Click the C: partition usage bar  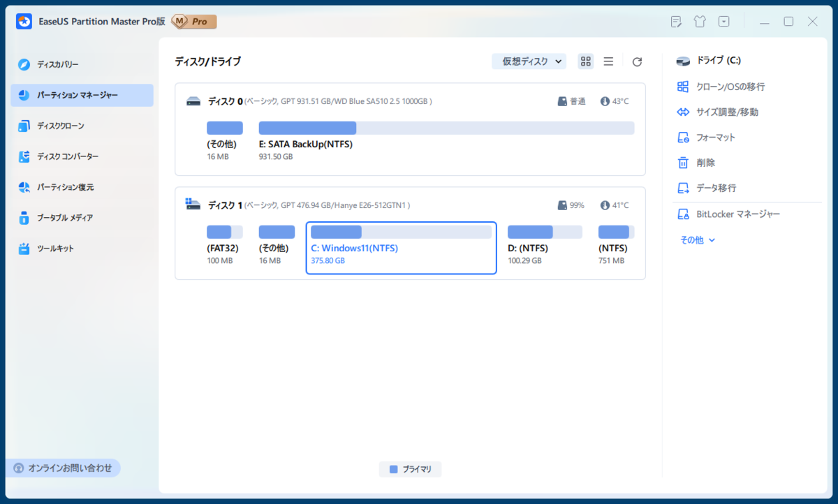pyautogui.click(x=401, y=232)
